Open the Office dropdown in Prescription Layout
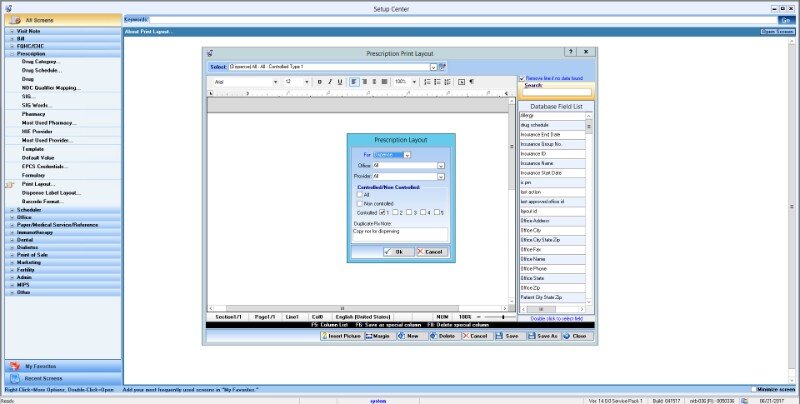Screen dimensions: 800x404 (440, 165)
